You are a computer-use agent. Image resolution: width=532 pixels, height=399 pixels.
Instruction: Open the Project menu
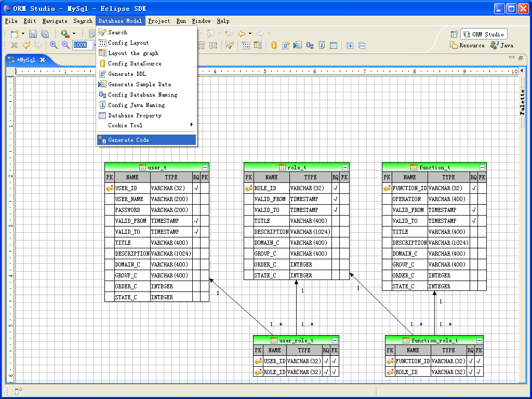[x=159, y=21]
